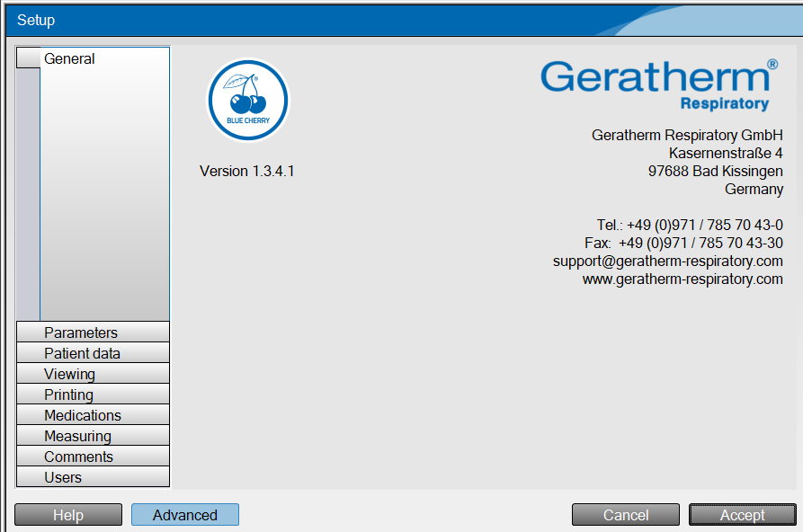Toggle the Advanced settings button
Image resolution: width=803 pixels, height=532 pixels.
point(185,515)
